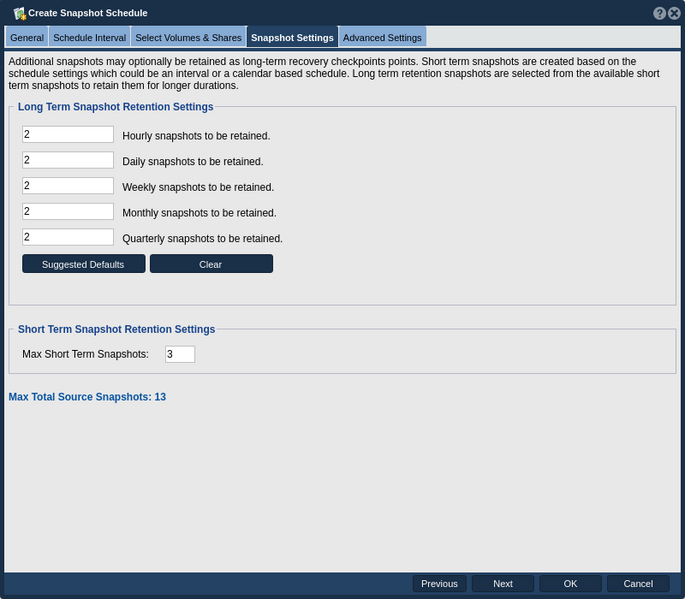Click the Max Total Source Snapshots text
The width and height of the screenshot is (685, 599).
(x=87, y=397)
